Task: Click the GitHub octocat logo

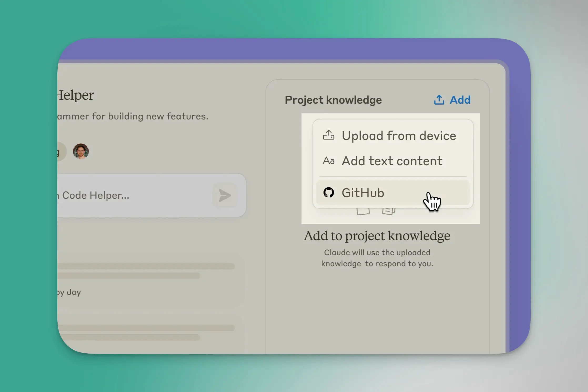Action: click(x=329, y=193)
